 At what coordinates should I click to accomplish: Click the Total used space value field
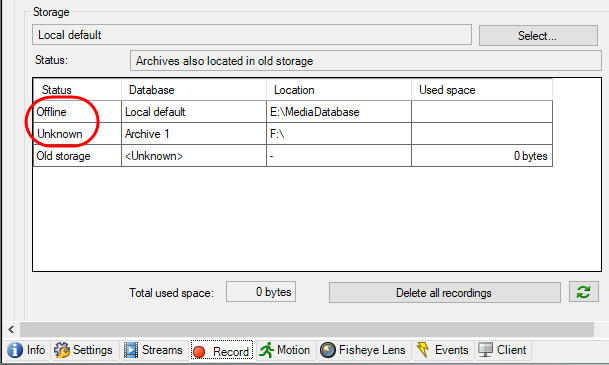[261, 292]
